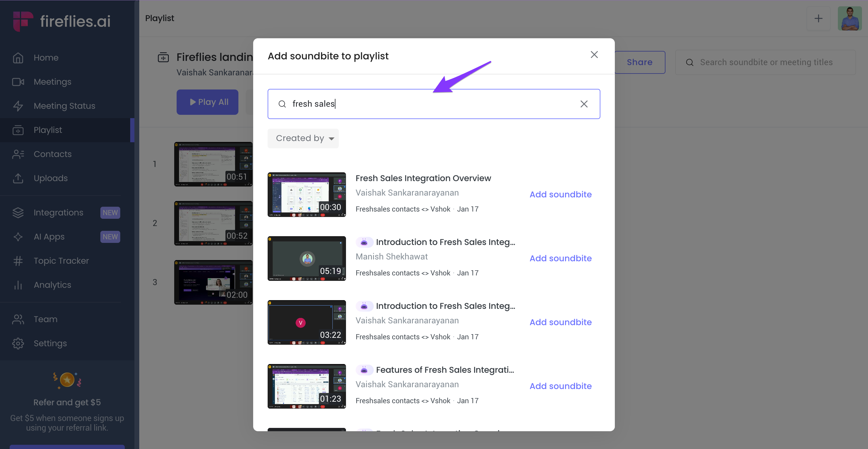This screenshot has width=868, height=449.
Task: Open Team label in sidebar
Action: point(46,319)
